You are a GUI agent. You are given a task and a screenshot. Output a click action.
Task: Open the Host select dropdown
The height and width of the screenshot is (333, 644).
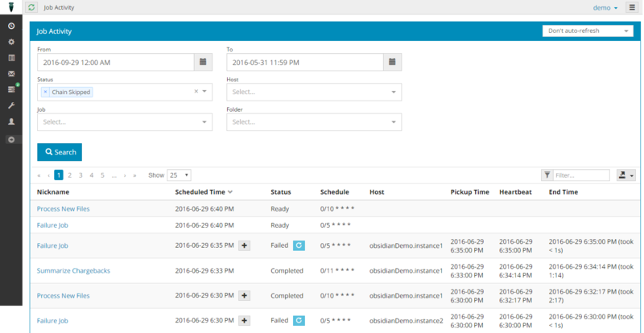(x=314, y=92)
